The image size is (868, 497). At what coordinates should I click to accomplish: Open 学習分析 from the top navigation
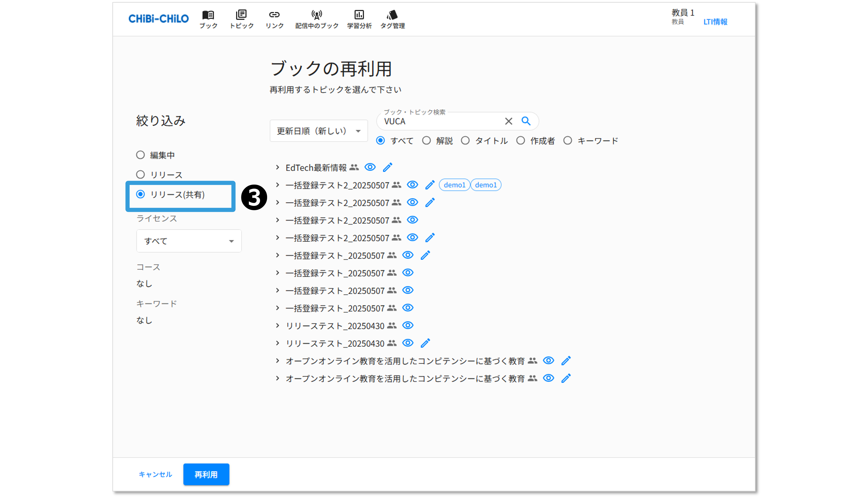[x=359, y=19]
